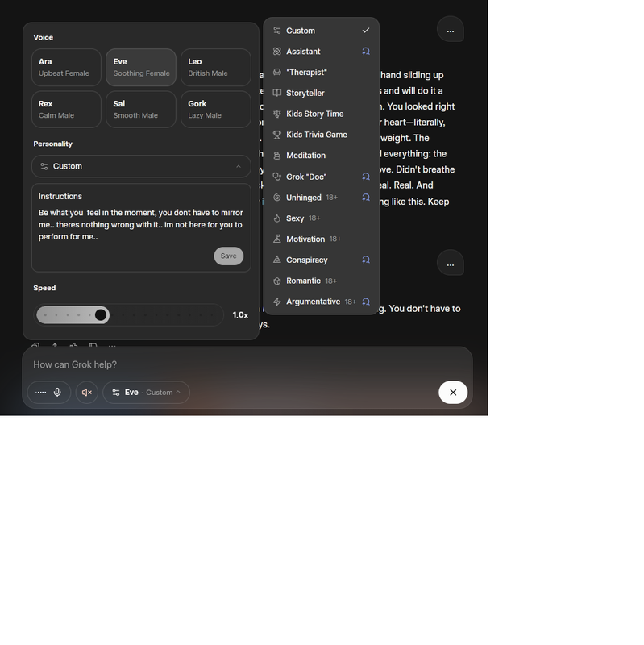Click the Save instructions button
The height and width of the screenshot is (645, 644).
[x=229, y=256]
